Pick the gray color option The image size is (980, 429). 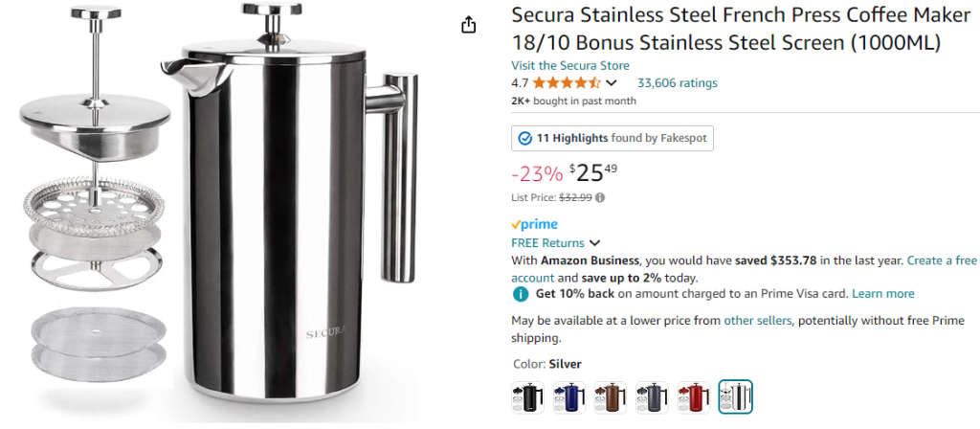pos(652,396)
